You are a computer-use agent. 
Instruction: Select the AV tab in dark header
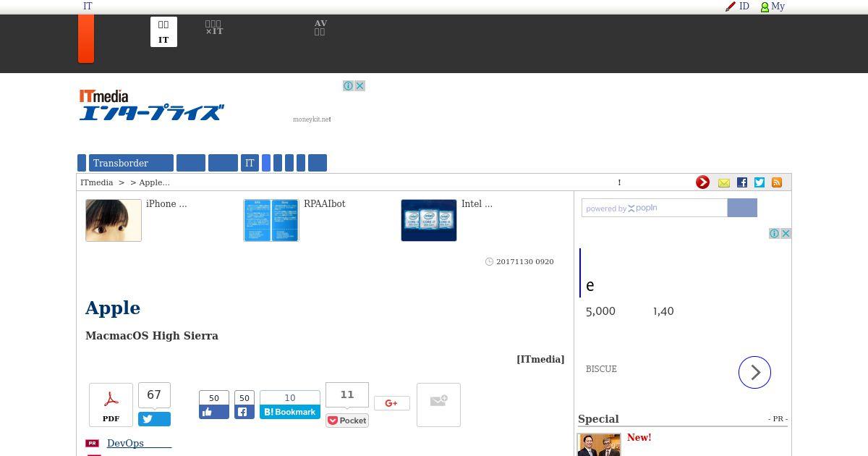[x=320, y=28]
